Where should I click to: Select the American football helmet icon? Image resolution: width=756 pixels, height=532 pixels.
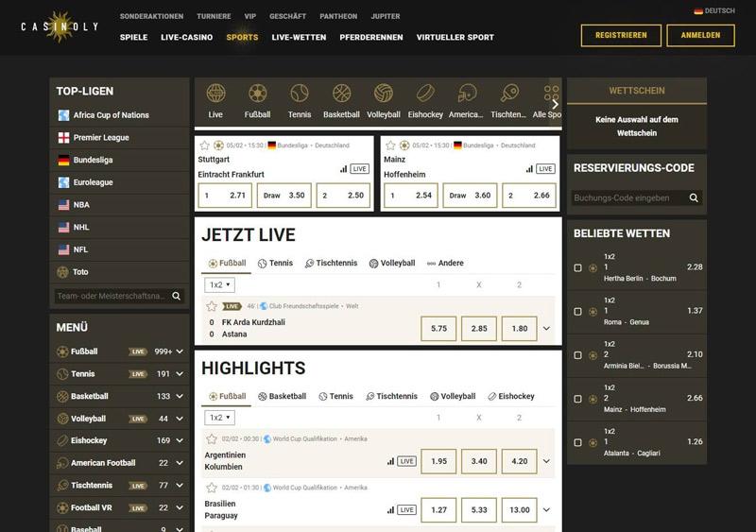tap(466, 94)
